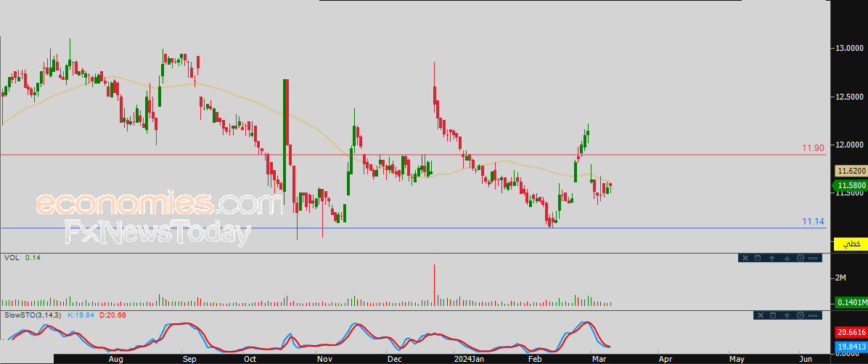This screenshot has width=868, height=364.
Task: Select the 11.90 resistance line label
Action: (813, 148)
